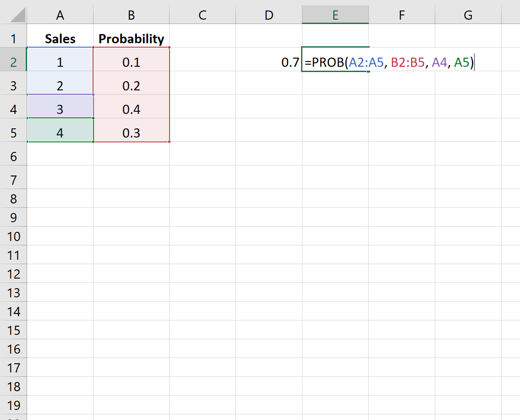Select column E header
The image size is (520, 420).
tap(335, 15)
